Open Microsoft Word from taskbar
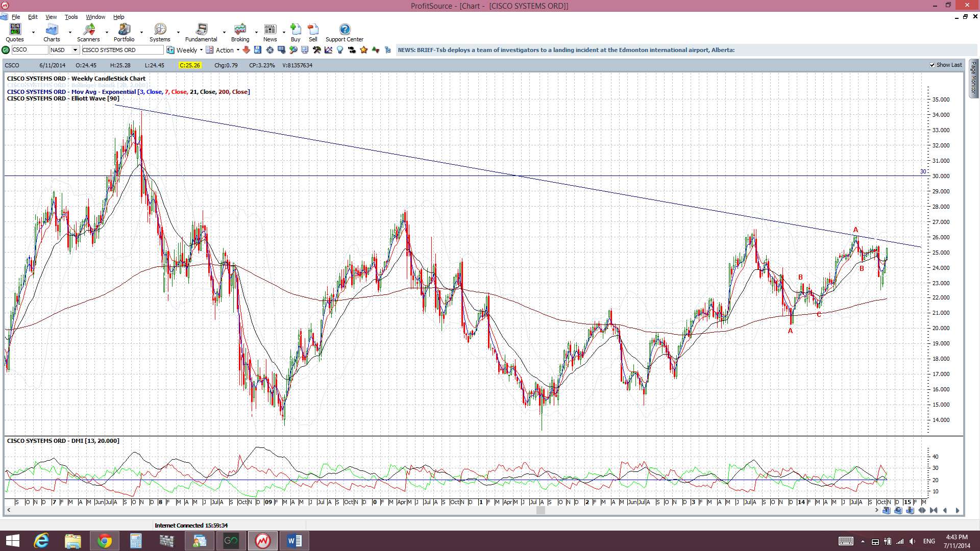The height and width of the screenshot is (551, 980). tap(295, 541)
